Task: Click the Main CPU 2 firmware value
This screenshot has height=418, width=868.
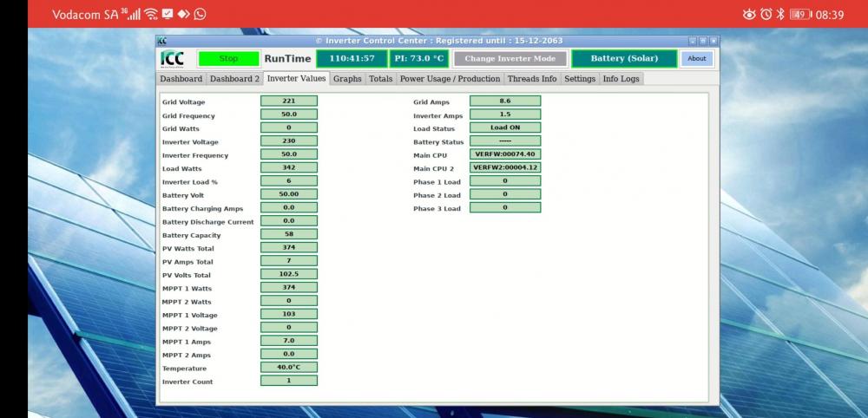Action: pos(505,167)
